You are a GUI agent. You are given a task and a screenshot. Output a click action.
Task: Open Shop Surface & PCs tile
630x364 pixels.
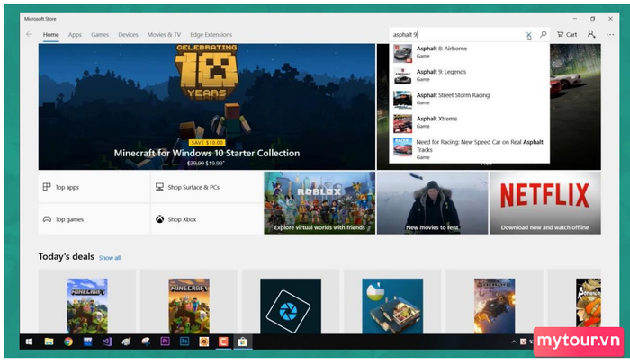click(x=206, y=187)
